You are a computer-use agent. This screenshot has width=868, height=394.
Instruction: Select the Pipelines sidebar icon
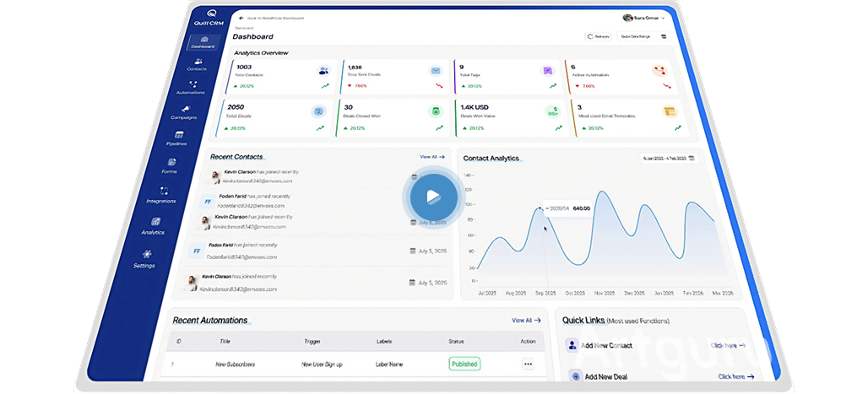coord(178,138)
